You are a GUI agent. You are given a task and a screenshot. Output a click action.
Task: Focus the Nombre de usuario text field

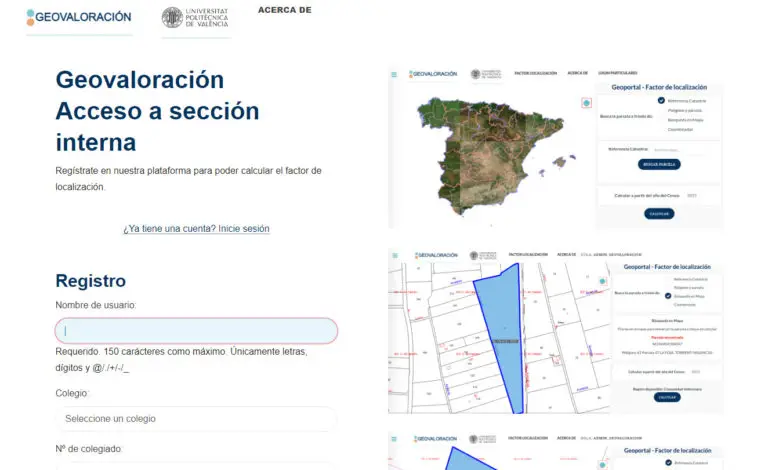click(196, 331)
